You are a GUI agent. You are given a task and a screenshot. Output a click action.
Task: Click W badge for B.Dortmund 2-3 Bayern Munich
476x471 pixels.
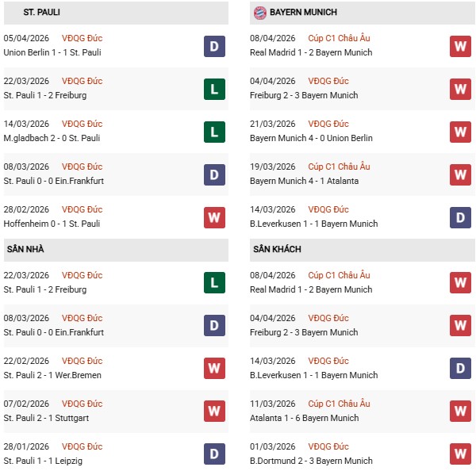point(460,454)
